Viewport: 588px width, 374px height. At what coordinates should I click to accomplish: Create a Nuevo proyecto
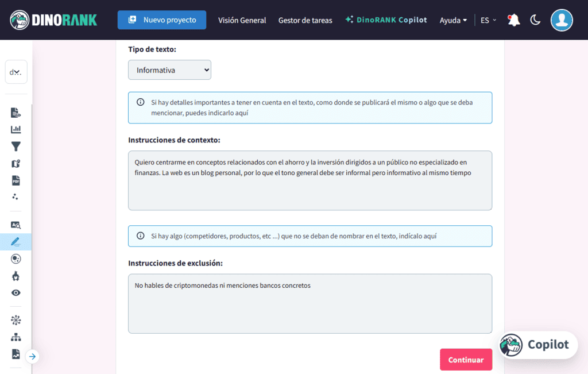[x=163, y=19]
